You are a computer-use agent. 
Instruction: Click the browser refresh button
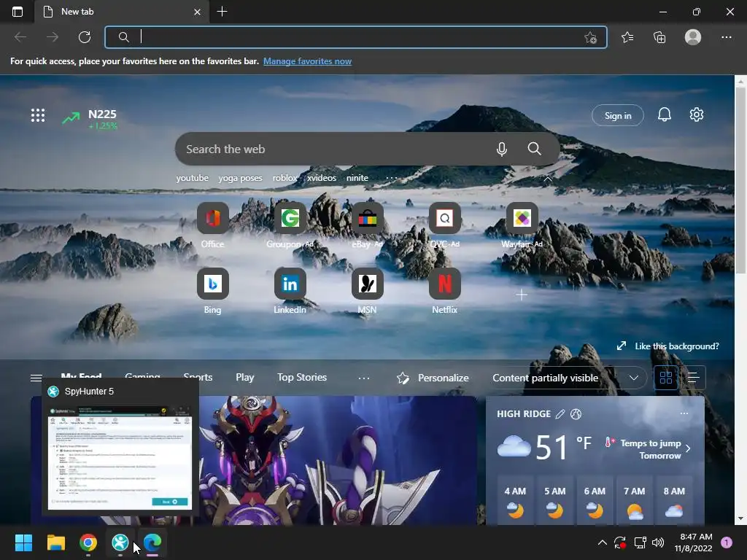(x=85, y=37)
